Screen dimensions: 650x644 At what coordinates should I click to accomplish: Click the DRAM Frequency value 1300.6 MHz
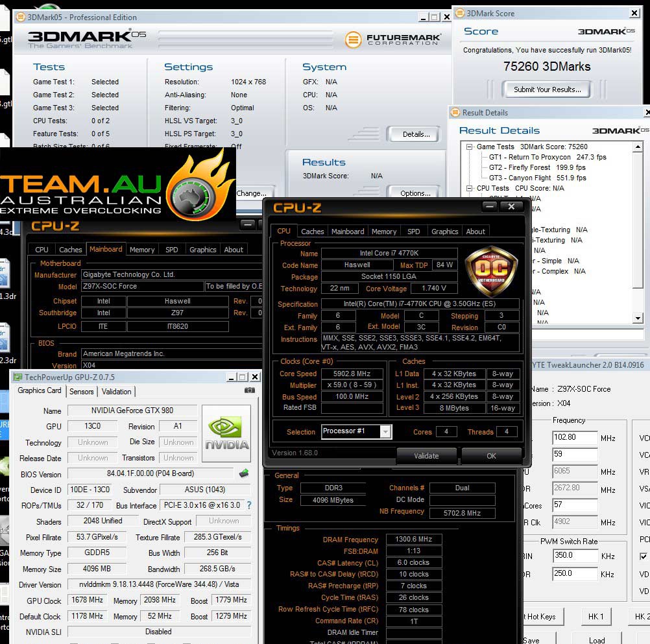tap(413, 539)
